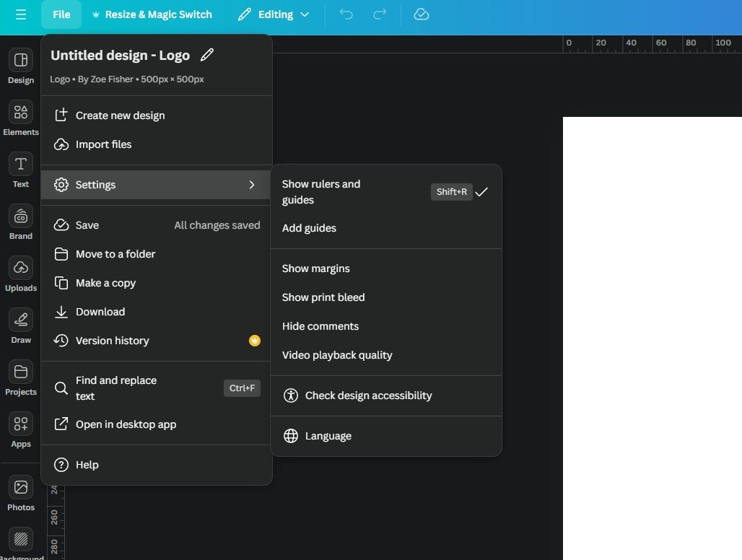
Task: Toggle Show print bleed option
Action: point(323,297)
